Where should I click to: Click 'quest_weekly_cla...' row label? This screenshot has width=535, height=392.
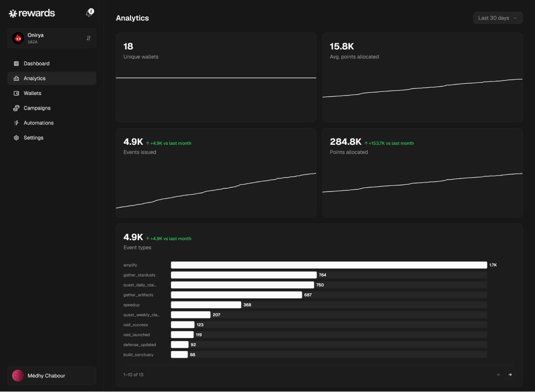click(141, 315)
